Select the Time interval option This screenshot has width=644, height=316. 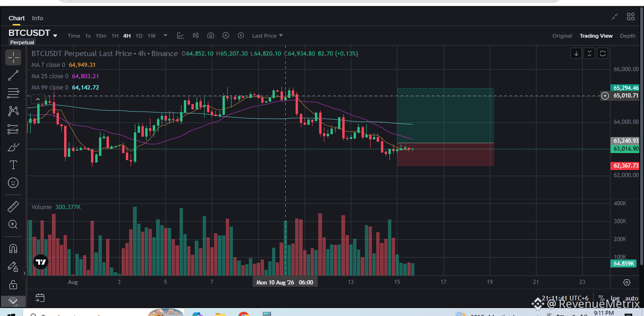(74, 36)
